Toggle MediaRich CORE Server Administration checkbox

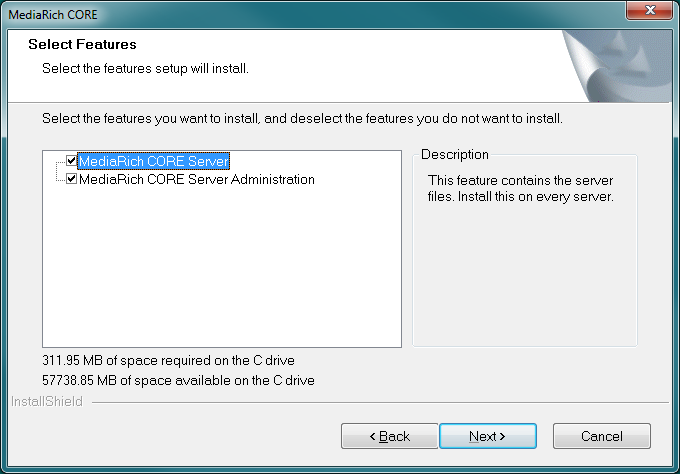tap(72, 179)
